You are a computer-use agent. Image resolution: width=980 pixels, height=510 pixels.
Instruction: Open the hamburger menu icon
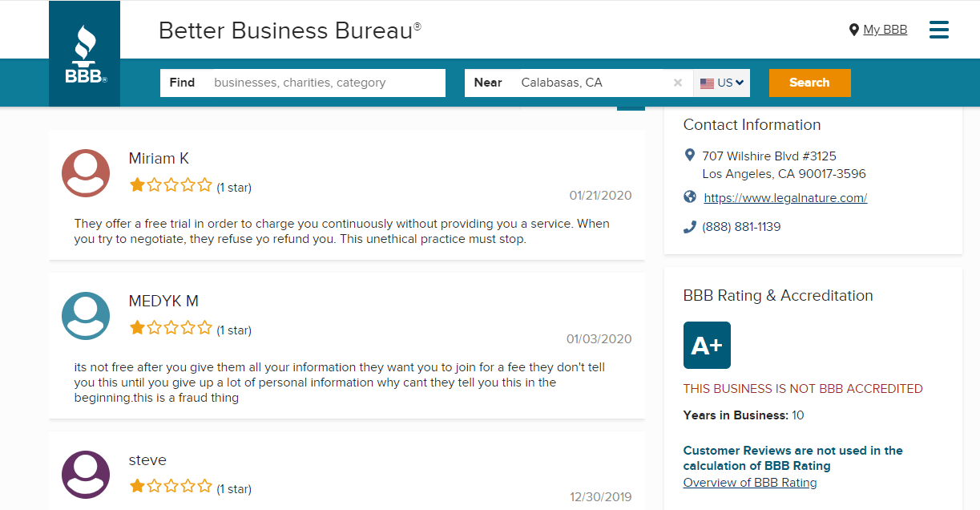click(938, 30)
